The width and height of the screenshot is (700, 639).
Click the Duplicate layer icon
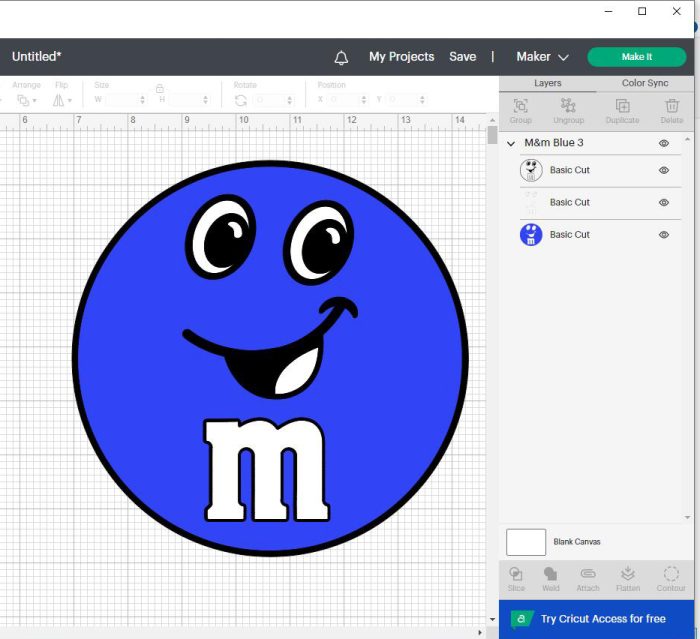[x=622, y=106]
